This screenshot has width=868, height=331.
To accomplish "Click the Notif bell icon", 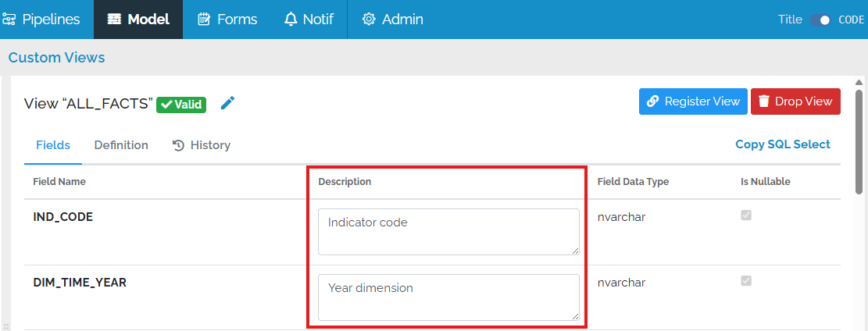I will (291, 20).
